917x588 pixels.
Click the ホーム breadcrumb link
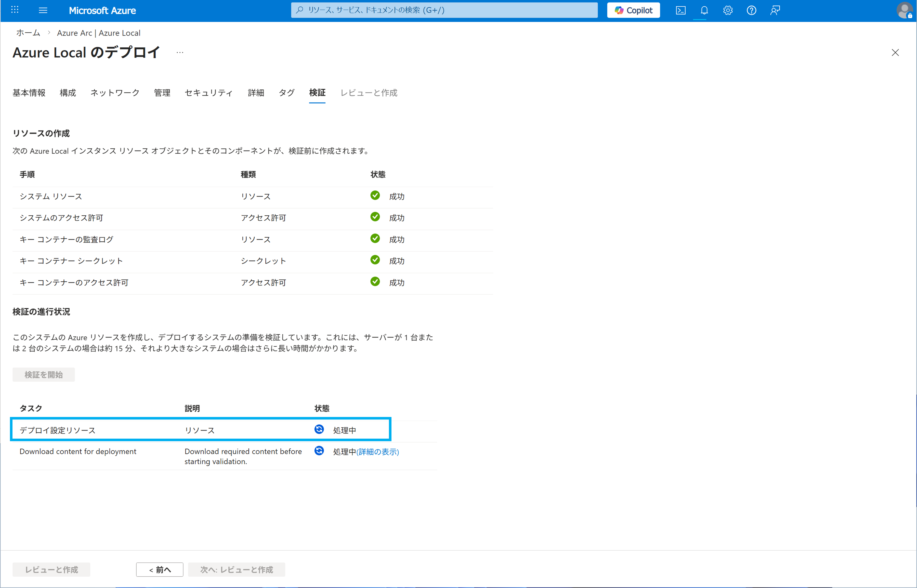coord(28,33)
